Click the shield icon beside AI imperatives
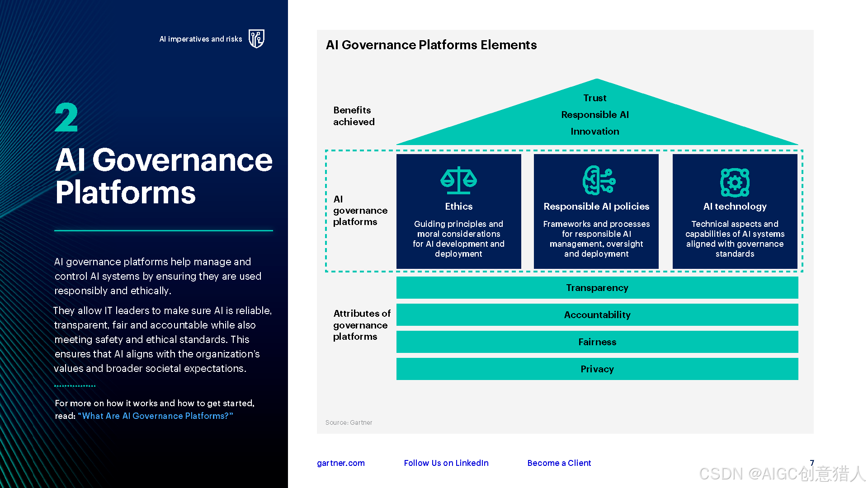868x488 pixels. click(256, 39)
